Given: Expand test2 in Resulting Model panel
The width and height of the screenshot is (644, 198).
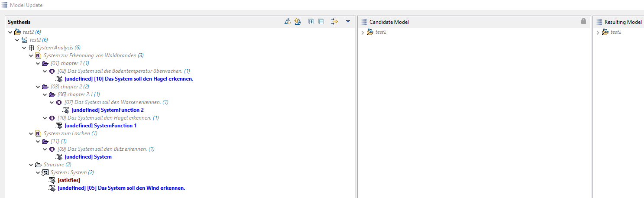Looking at the screenshot, I should click(x=599, y=32).
